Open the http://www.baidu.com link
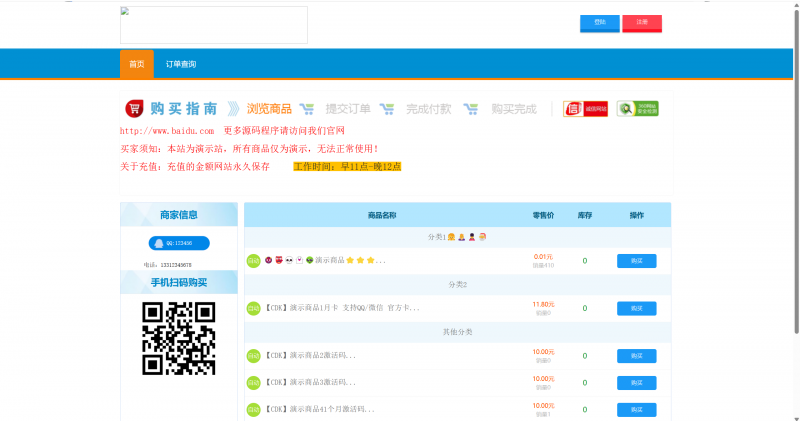This screenshot has height=421, width=800. click(167, 131)
